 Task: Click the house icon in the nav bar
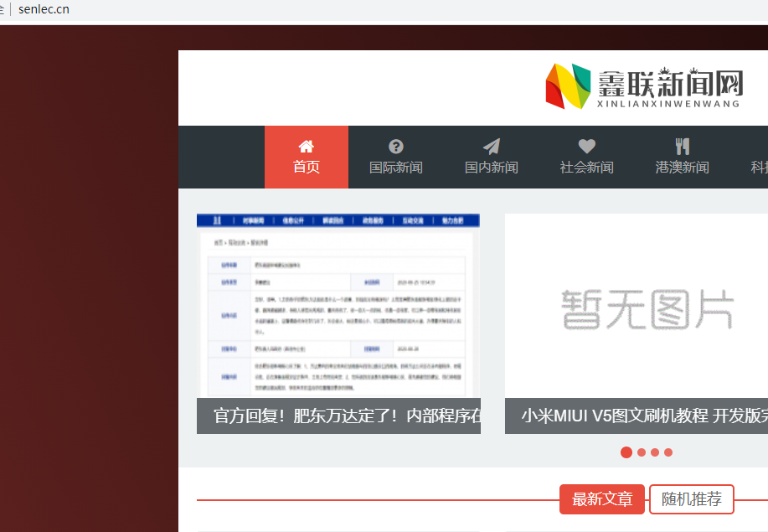(x=306, y=146)
